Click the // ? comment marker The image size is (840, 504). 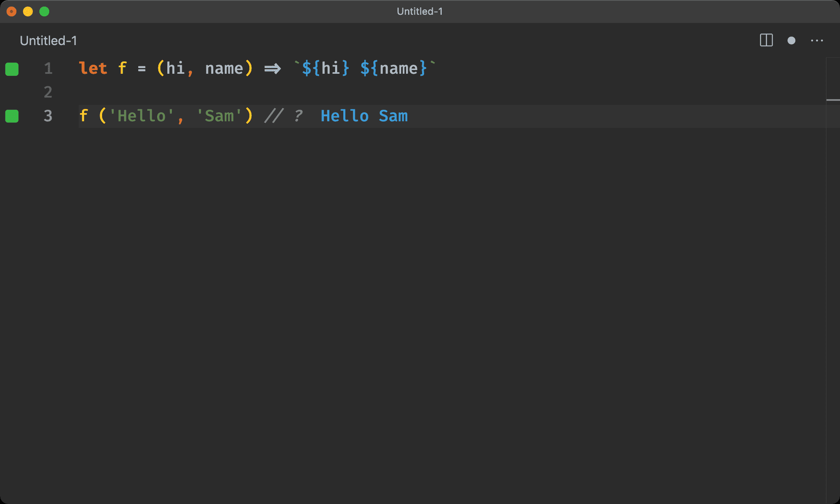pos(283,116)
